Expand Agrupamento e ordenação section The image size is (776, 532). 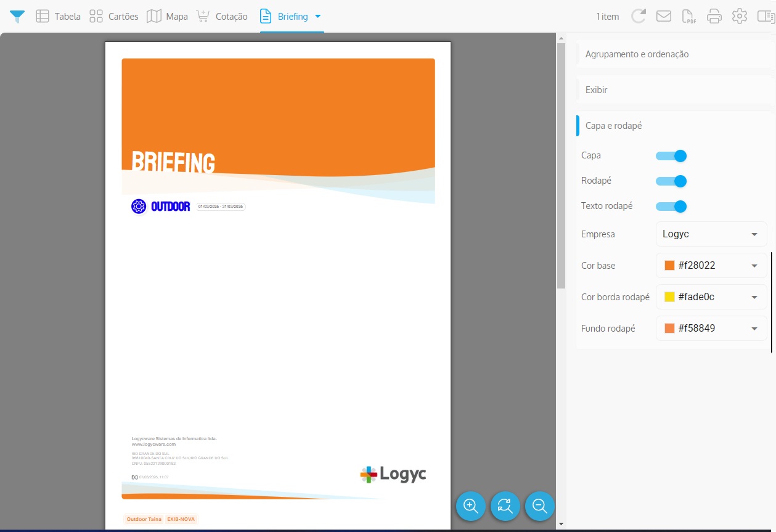[637, 54]
